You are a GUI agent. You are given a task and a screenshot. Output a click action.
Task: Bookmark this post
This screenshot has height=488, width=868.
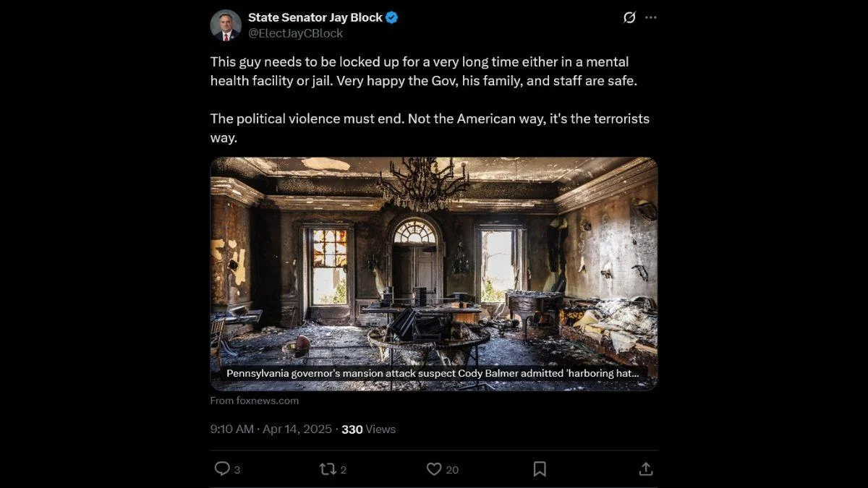[540, 468]
